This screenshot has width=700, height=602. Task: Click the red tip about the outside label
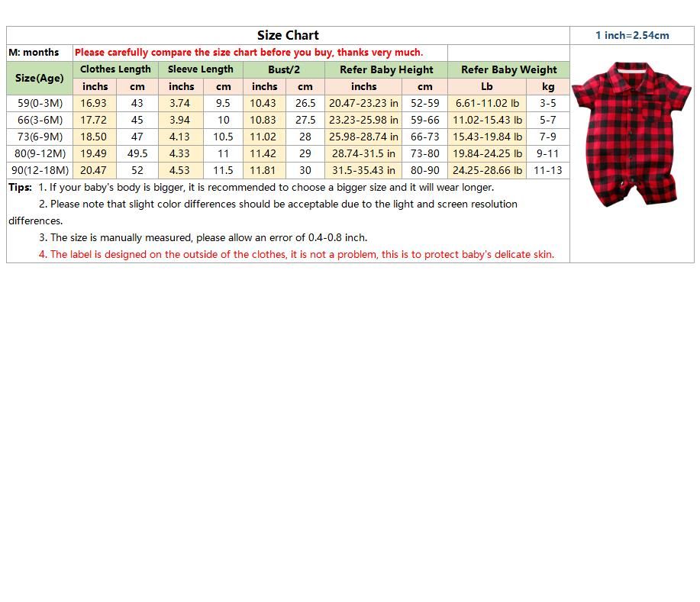[x=296, y=254]
